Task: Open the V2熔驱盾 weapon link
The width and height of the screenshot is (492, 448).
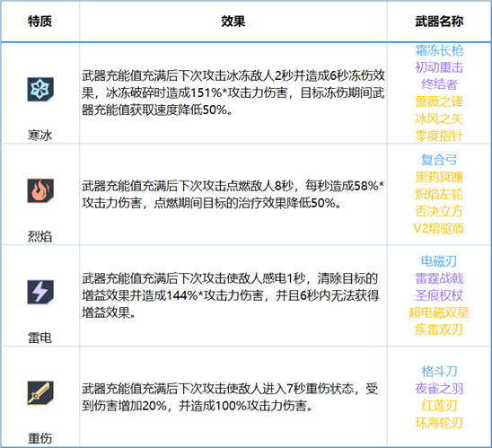Action: click(x=439, y=228)
